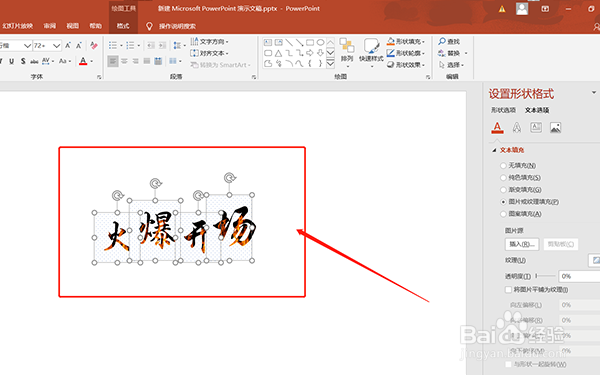Select 图片或纹理填充 picture fill radio button
This screenshot has height=375, width=600.
click(503, 202)
